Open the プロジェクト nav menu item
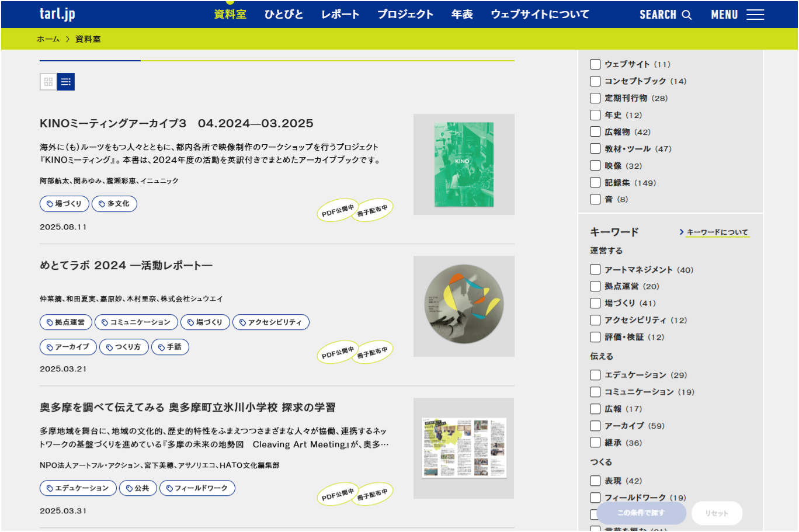799x532 pixels. [405, 15]
